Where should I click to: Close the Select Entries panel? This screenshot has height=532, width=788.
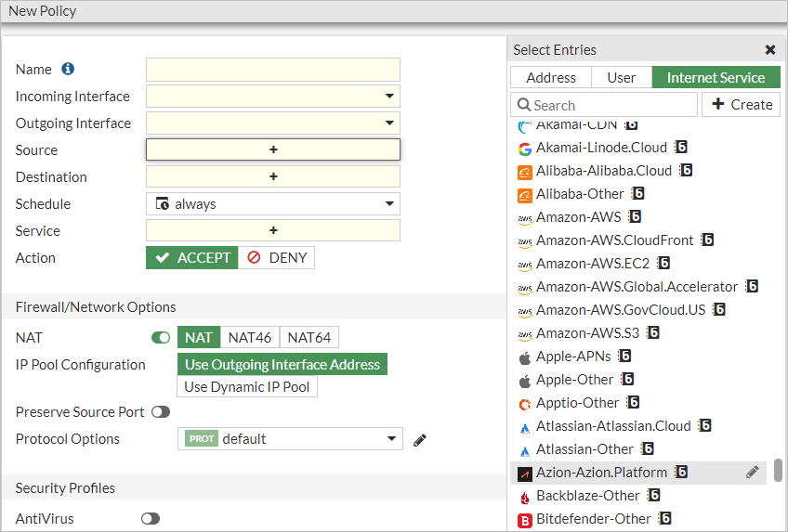point(770,50)
